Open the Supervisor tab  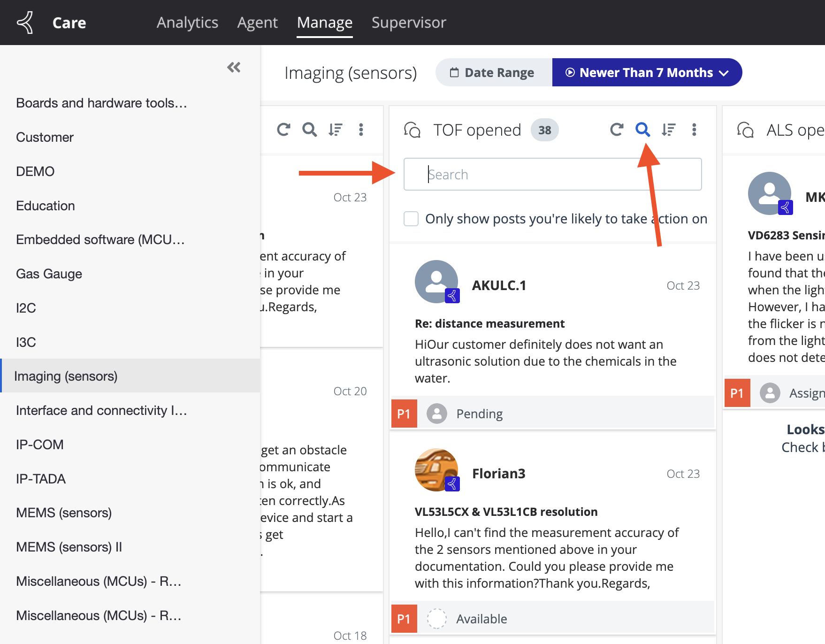(x=409, y=23)
